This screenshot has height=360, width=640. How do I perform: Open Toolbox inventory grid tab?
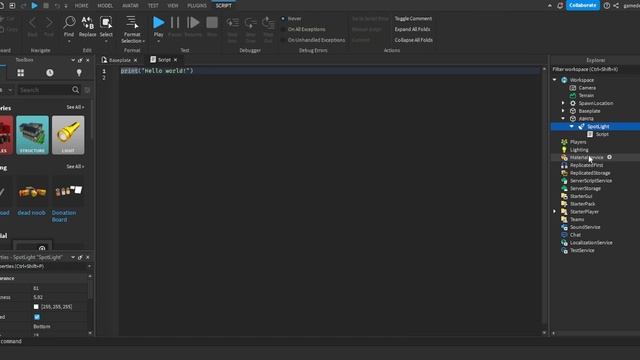click(x=20, y=73)
